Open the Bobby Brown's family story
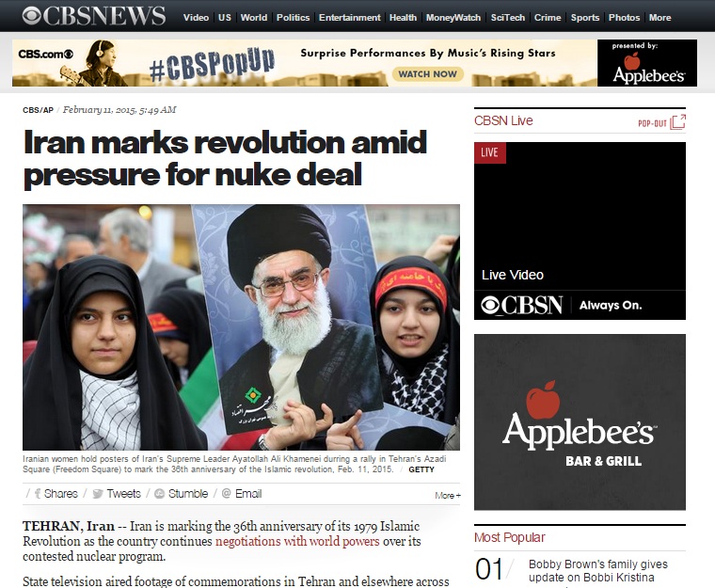 [597, 571]
